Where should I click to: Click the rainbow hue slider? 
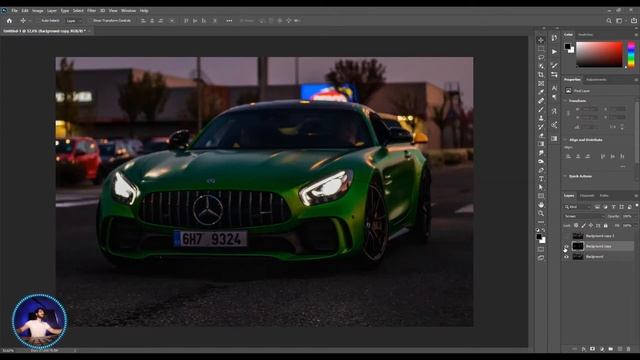(x=631, y=54)
